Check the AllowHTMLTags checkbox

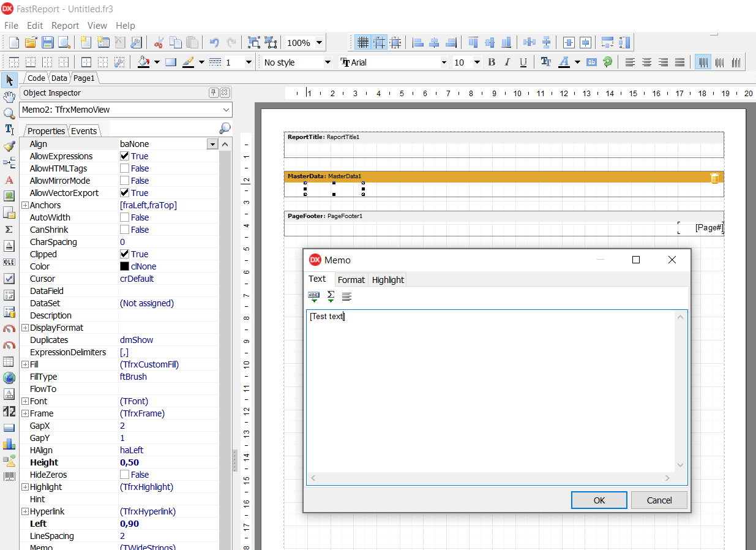click(x=124, y=168)
